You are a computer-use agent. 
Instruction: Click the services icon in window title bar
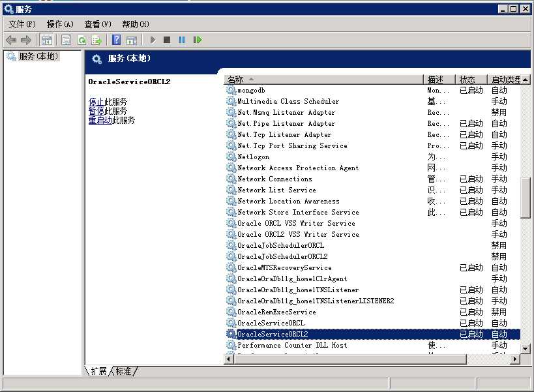pos(9,9)
